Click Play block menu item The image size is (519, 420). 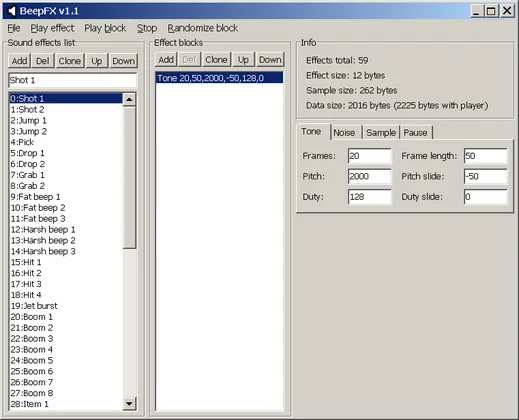(105, 28)
